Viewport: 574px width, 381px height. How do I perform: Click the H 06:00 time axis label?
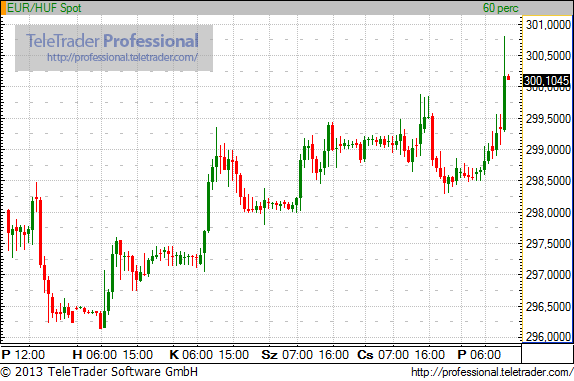tap(94, 355)
